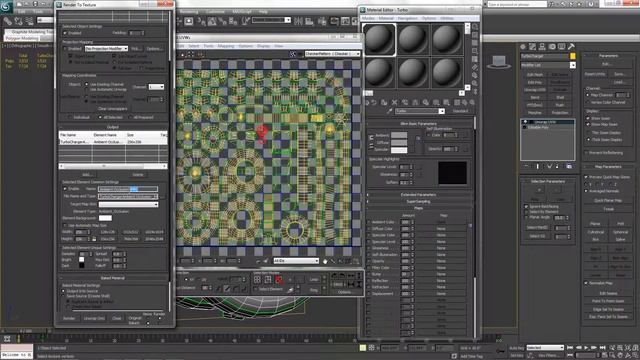Click the Edge sub-object mode icon in UVW panel

point(268,280)
